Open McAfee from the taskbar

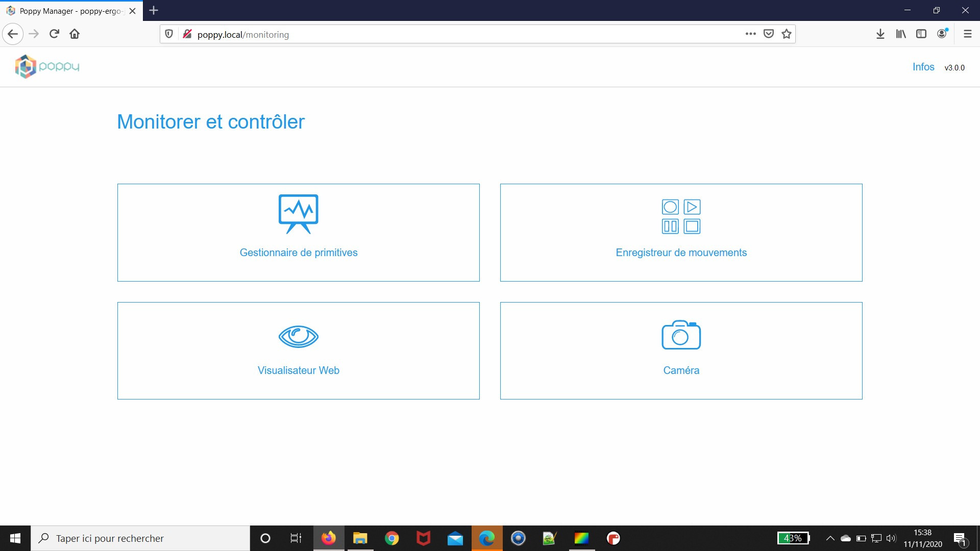(x=424, y=538)
